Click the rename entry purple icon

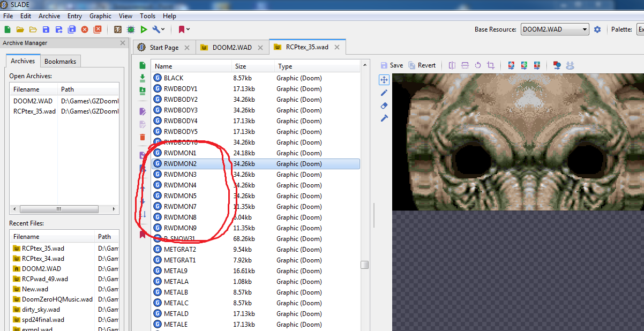pyautogui.click(x=143, y=111)
